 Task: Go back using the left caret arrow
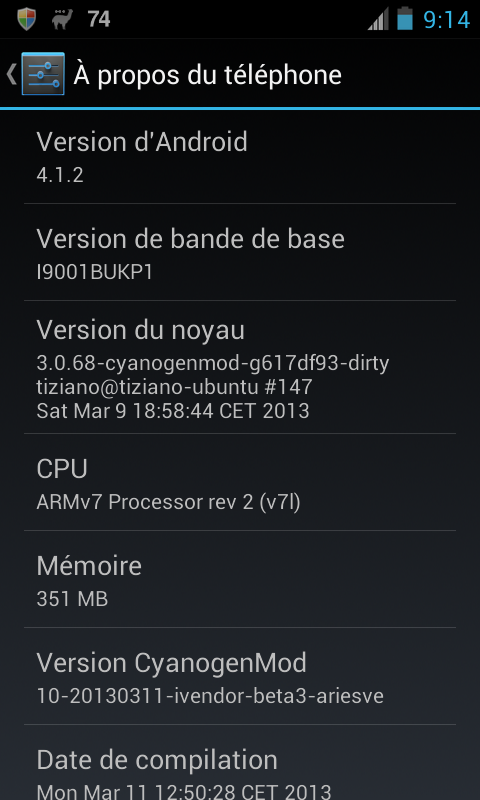pyautogui.click(x=11, y=74)
